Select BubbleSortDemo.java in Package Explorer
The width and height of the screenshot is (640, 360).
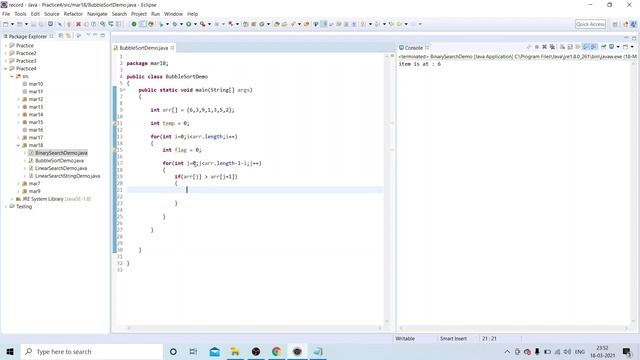(60, 161)
